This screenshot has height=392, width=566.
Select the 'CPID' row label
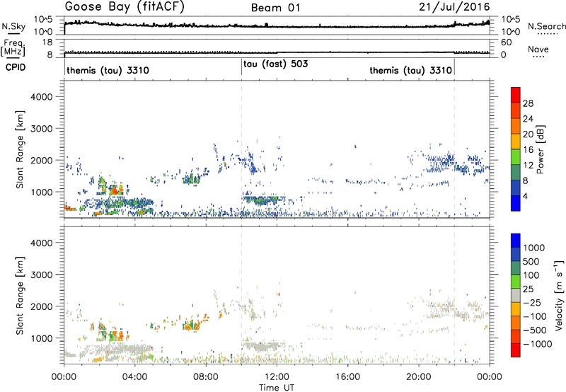pyautogui.click(x=16, y=67)
